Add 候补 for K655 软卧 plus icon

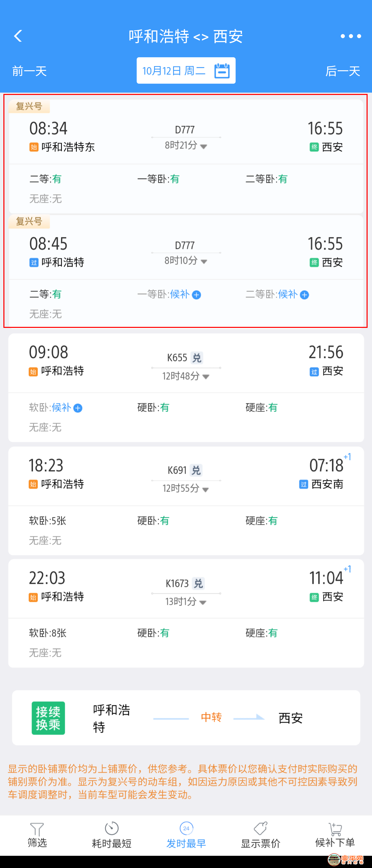(x=78, y=408)
